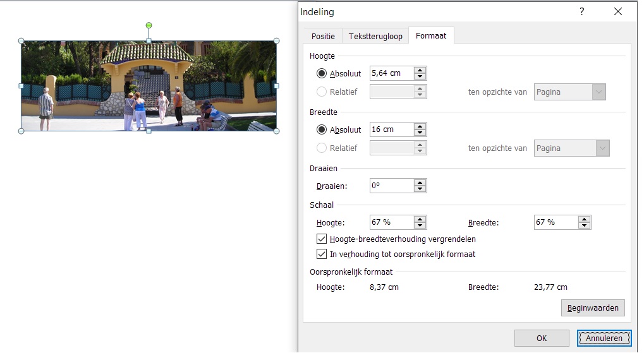The width and height of the screenshot is (644, 353).
Task: Click the Help question mark button
Action: point(581,12)
